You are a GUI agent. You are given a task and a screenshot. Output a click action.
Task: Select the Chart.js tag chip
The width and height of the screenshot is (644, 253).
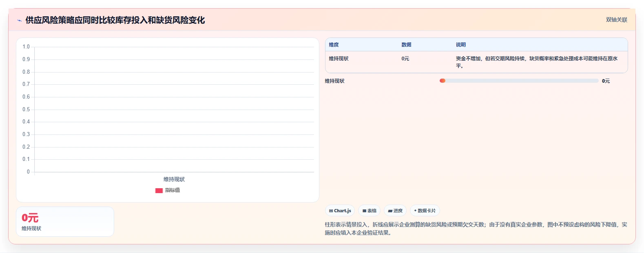pos(340,211)
